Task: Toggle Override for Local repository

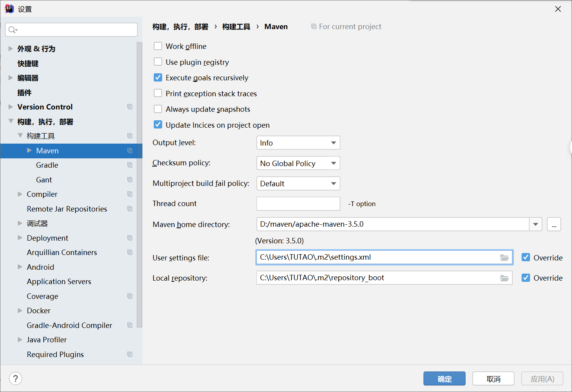Action: point(526,278)
